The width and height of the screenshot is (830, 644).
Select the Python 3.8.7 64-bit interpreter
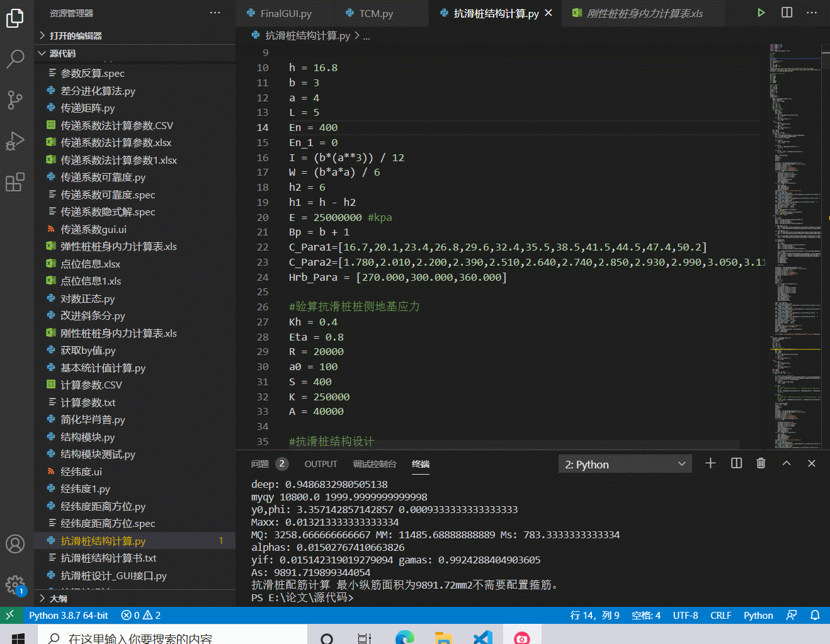coord(69,615)
